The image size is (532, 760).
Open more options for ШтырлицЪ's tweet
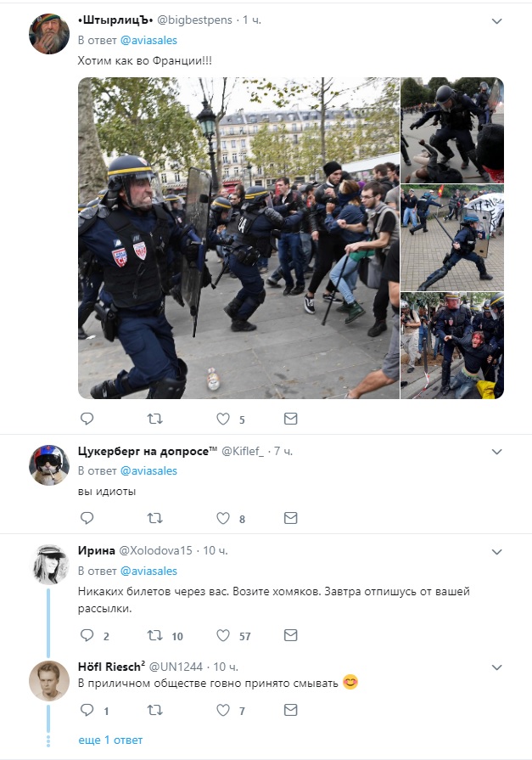pos(496,21)
